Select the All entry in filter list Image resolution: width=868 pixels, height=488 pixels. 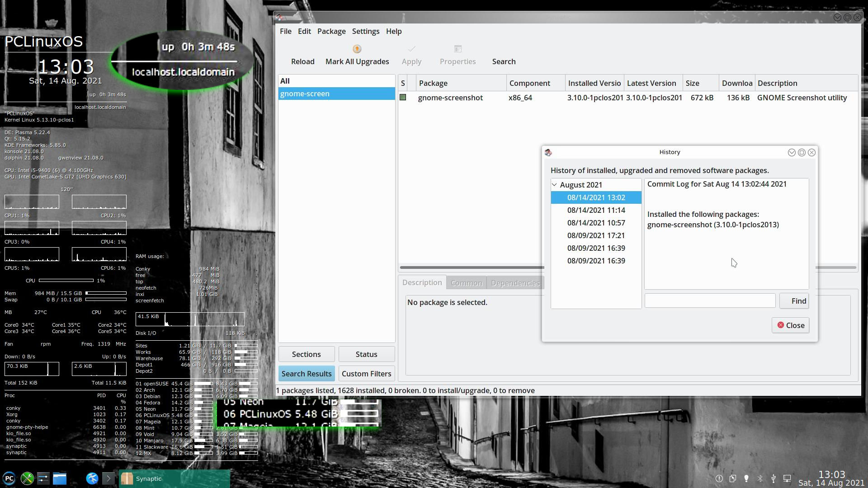(336, 81)
